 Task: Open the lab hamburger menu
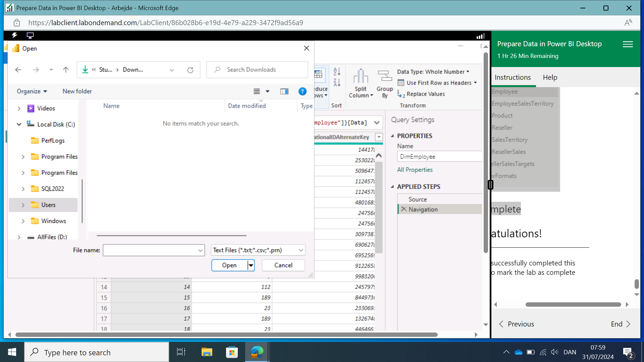point(628,44)
